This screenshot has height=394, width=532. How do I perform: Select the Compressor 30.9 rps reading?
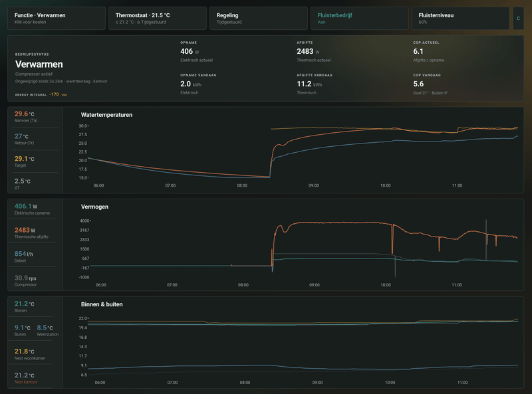pos(25,281)
